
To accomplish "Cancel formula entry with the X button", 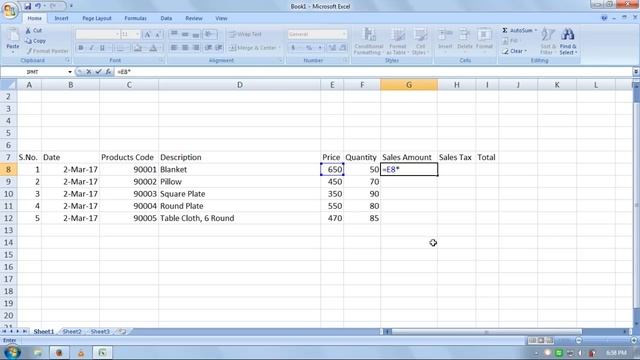I will [89, 72].
